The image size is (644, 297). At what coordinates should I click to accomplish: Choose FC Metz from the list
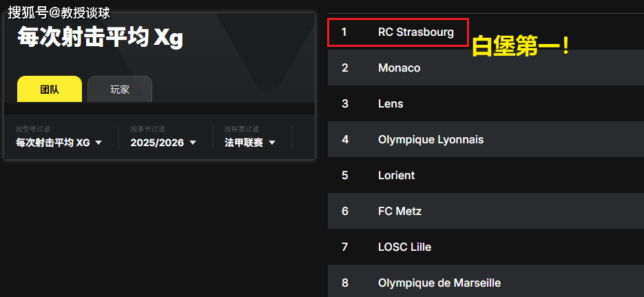pyautogui.click(x=399, y=212)
